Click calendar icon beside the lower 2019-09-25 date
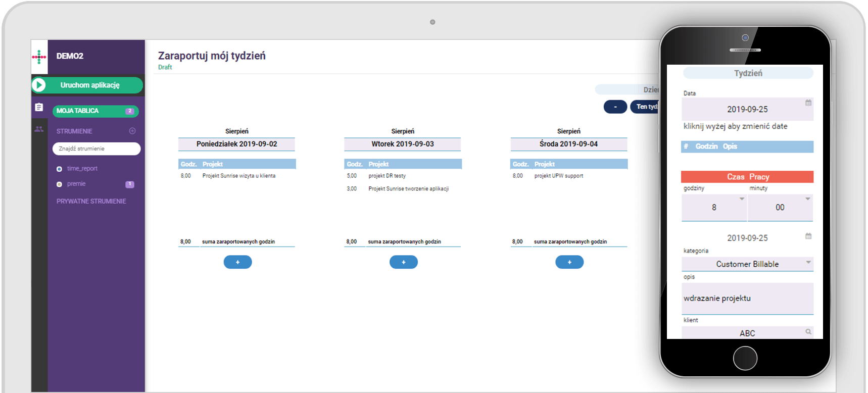 (x=808, y=236)
